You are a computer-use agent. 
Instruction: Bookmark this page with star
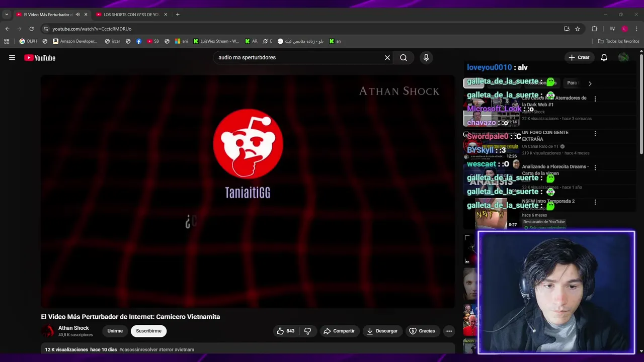point(578,29)
